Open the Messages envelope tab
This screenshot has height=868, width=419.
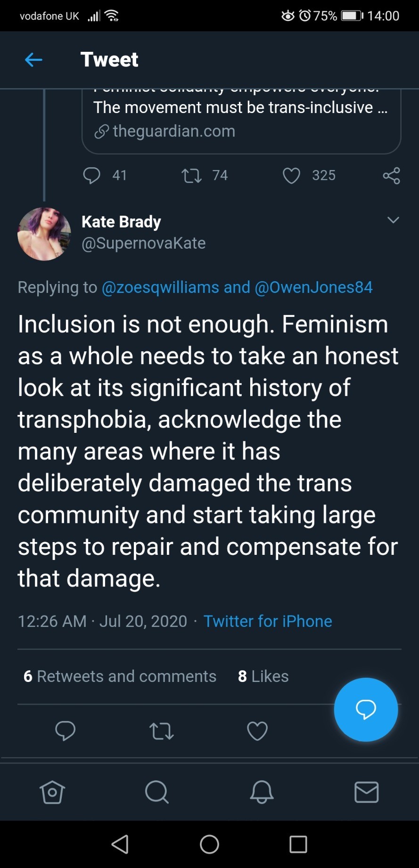pos(366,792)
